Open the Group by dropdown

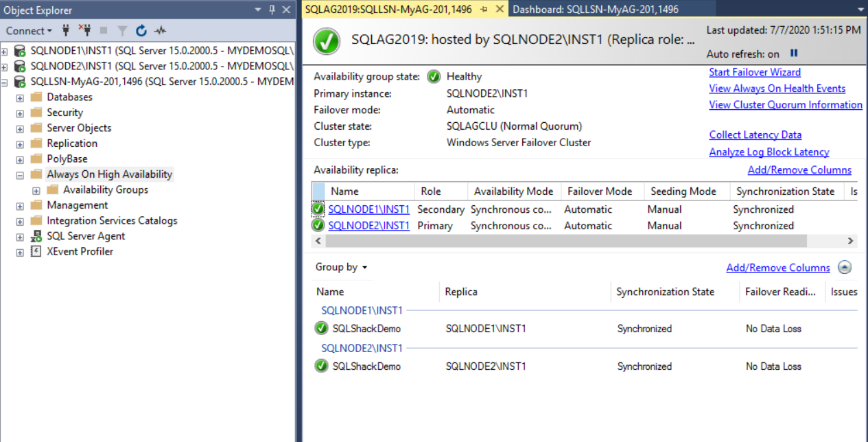(x=341, y=267)
